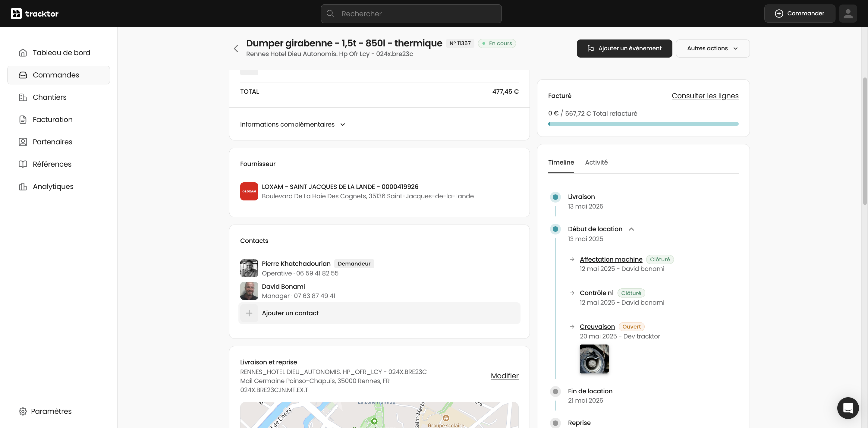Viewport: 868px width, 428px height.
Task: Click the arrow icon beside Affectation machine
Action: [572, 260]
